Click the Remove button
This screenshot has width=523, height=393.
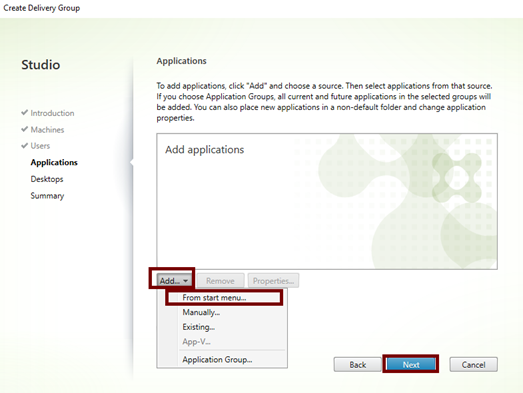[220, 281]
